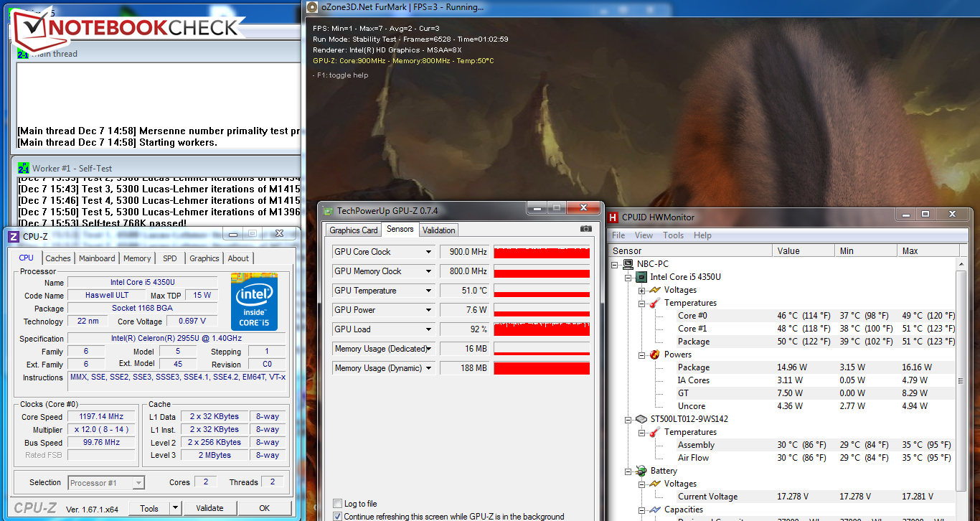The image size is (980, 521).
Task: Click the Battery icon in HWMonitor tree
Action: 641,471
